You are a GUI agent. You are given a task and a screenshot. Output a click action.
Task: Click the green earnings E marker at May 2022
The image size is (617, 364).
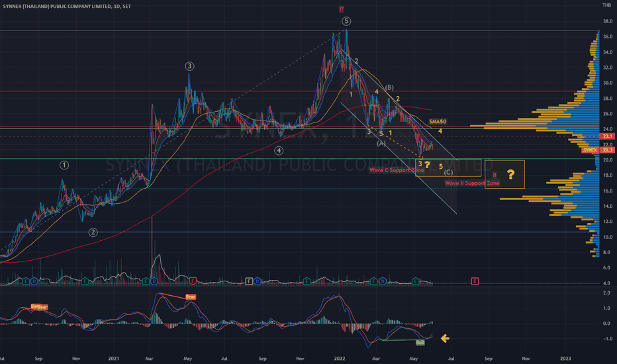tap(416, 281)
